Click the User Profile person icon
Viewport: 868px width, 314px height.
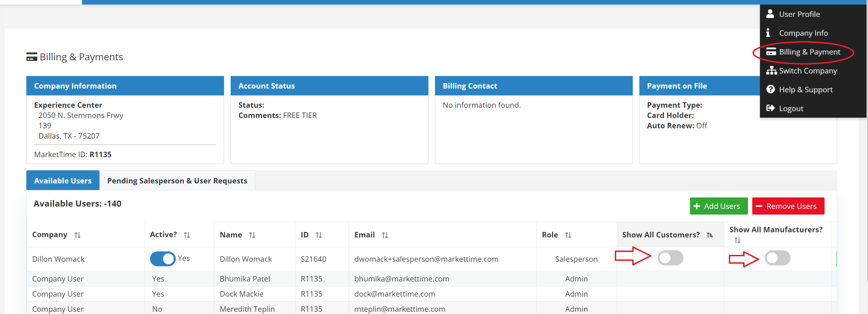[770, 14]
